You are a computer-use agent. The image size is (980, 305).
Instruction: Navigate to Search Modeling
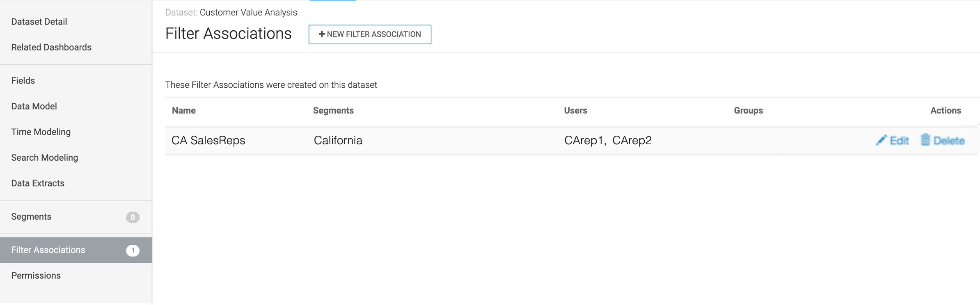pos(44,158)
